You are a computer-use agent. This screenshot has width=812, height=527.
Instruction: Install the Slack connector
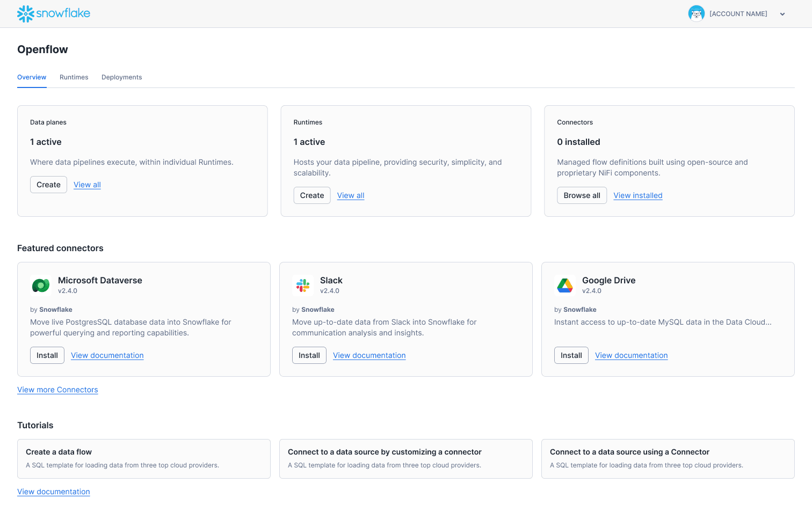tap(309, 355)
